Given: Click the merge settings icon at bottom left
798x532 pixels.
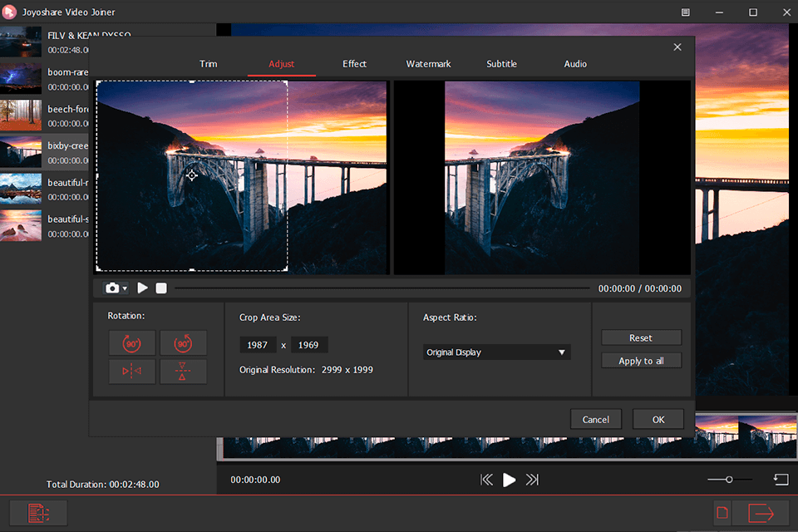Looking at the screenshot, I should point(37,513).
